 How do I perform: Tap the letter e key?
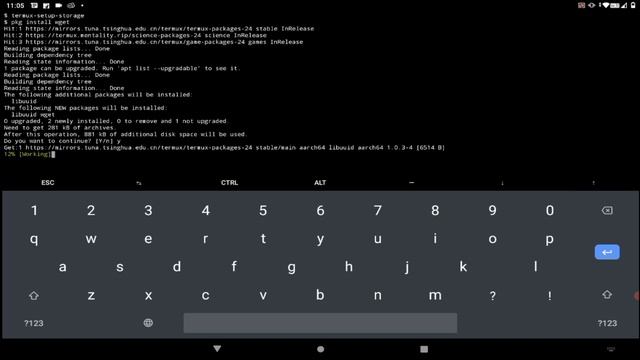click(x=148, y=239)
